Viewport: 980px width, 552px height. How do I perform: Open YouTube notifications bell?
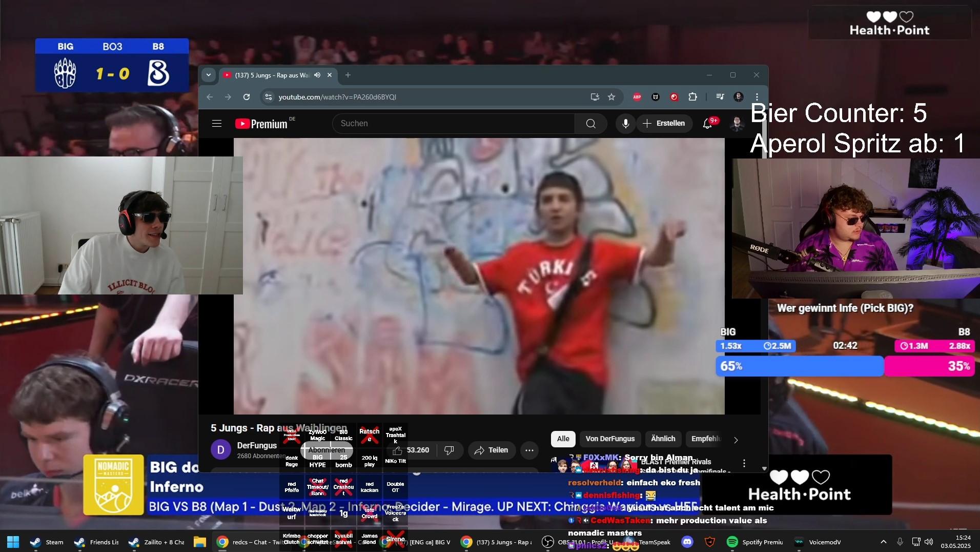(707, 124)
